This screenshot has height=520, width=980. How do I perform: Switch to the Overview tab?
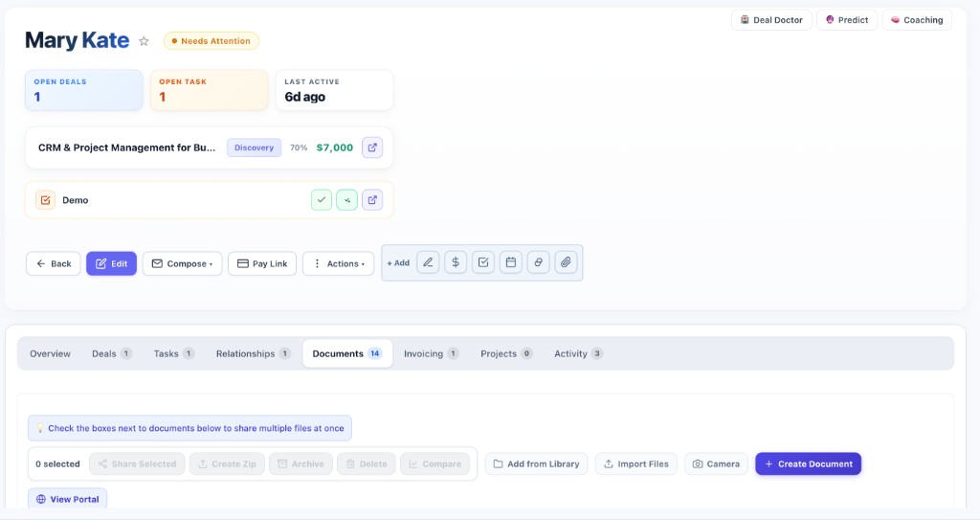point(50,353)
